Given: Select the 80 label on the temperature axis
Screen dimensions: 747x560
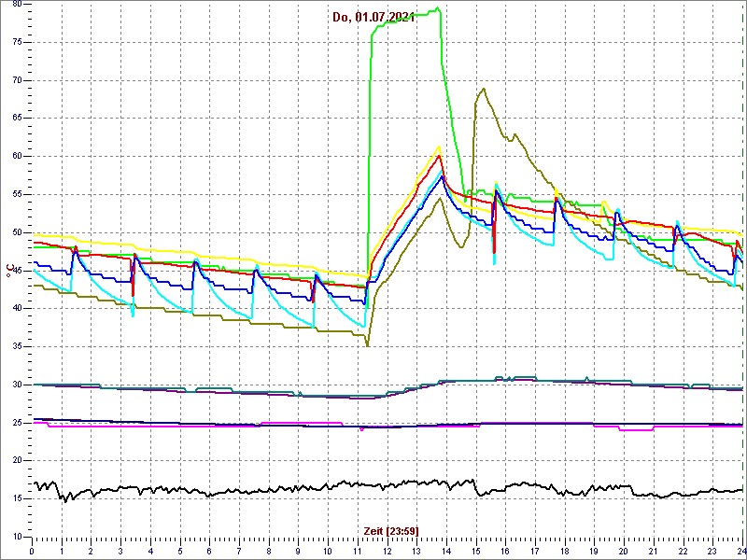Looking at the screenshot, I should 16,5.
